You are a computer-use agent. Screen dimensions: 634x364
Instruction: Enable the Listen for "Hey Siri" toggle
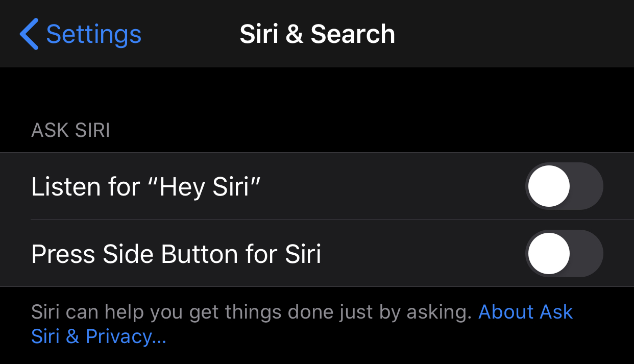point(564,186)
